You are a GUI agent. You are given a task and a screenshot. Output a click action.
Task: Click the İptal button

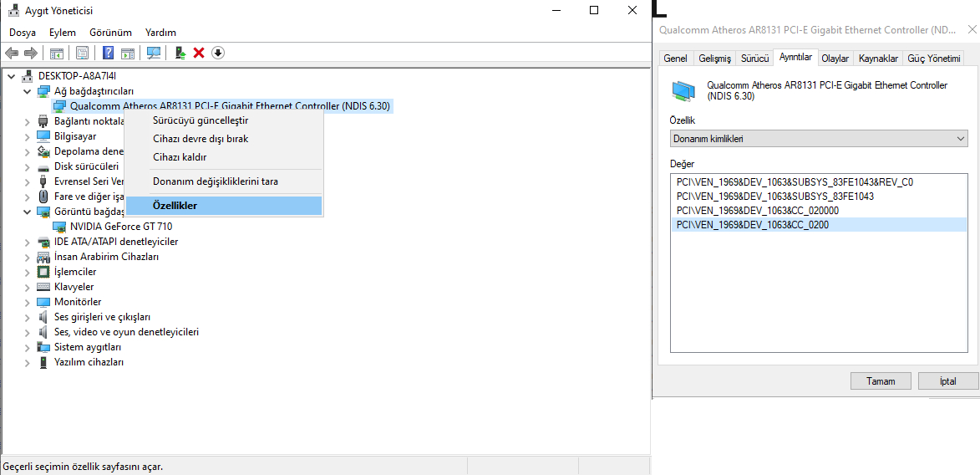click(948, 381)
